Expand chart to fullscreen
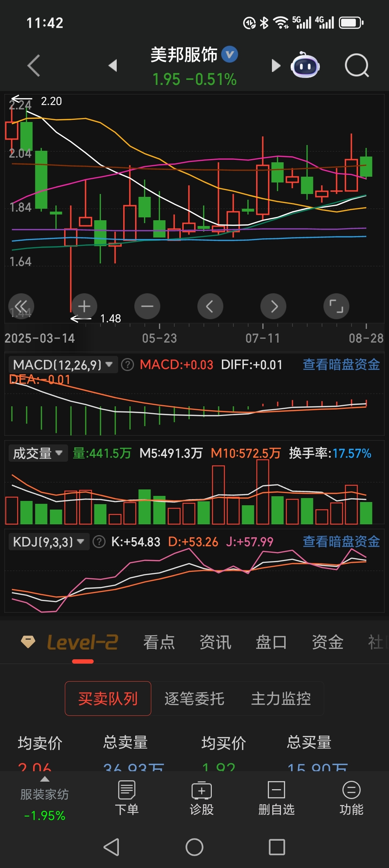 coord(336,306)
